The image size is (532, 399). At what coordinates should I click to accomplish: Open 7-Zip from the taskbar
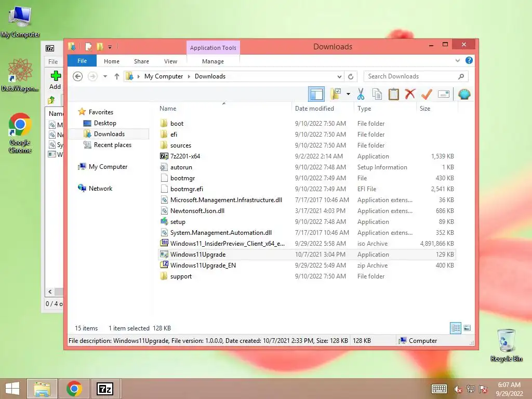pos(104,389)
